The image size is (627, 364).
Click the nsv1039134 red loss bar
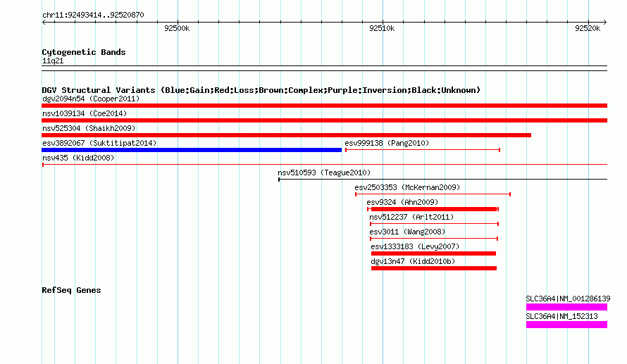click(x=324, y=120)
